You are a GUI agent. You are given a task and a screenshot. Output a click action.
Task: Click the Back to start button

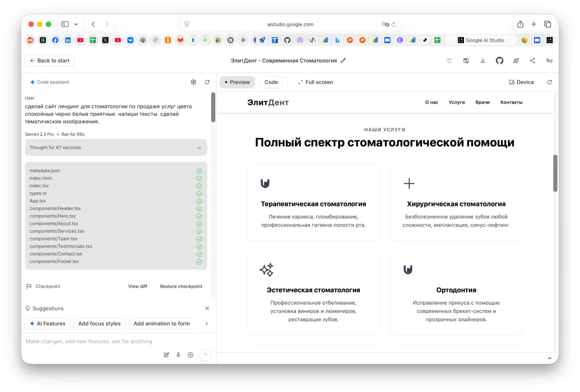click(49, 61)
